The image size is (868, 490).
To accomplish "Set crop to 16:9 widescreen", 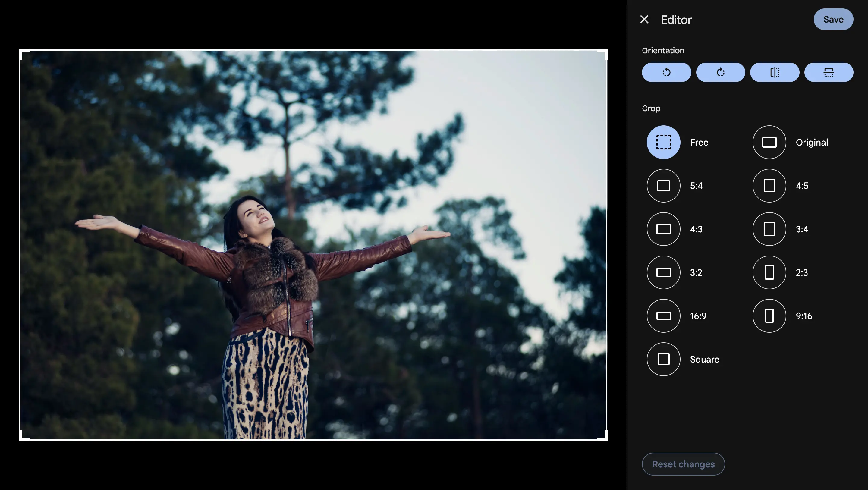I will 663,316.
